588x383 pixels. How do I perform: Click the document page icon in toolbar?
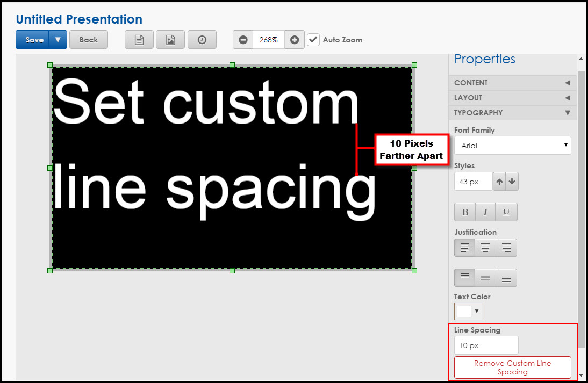coord(139,40)
